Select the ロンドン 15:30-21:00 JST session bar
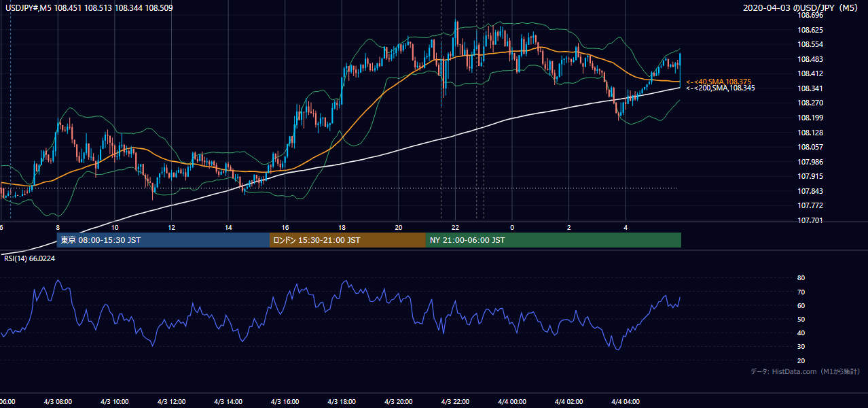 tap(348, 240)
